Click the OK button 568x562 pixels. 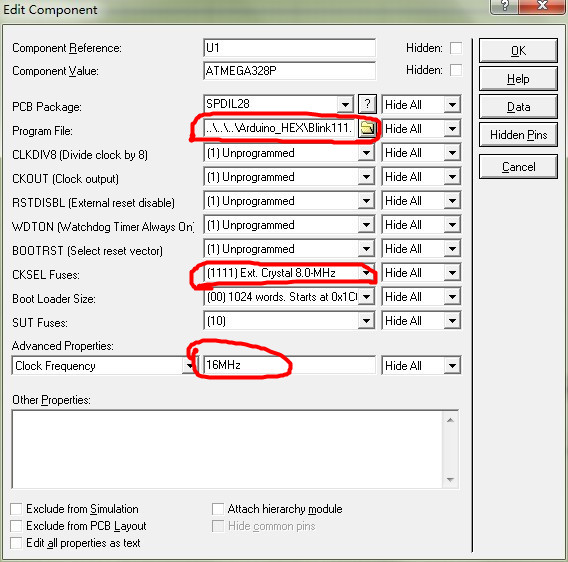[x=518, y=51]
